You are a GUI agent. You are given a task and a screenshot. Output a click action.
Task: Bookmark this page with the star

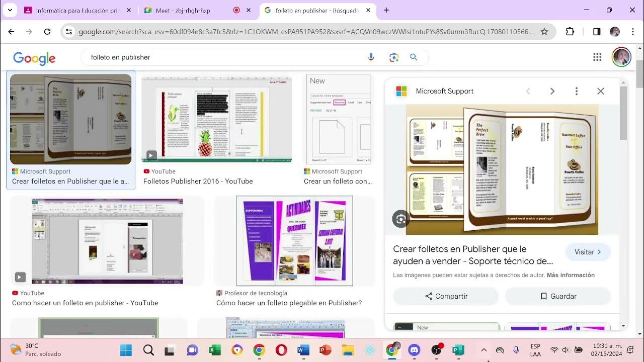[x=544, y=32]
